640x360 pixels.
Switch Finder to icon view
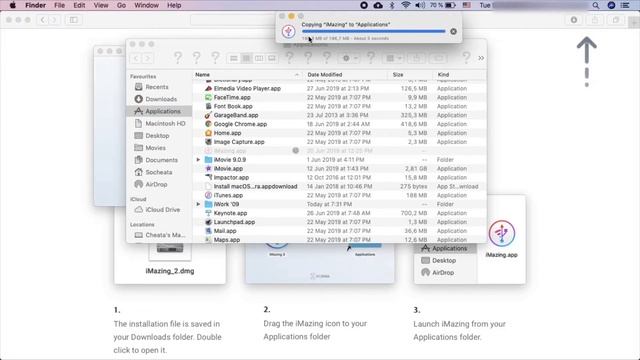(x=233, y=58)
